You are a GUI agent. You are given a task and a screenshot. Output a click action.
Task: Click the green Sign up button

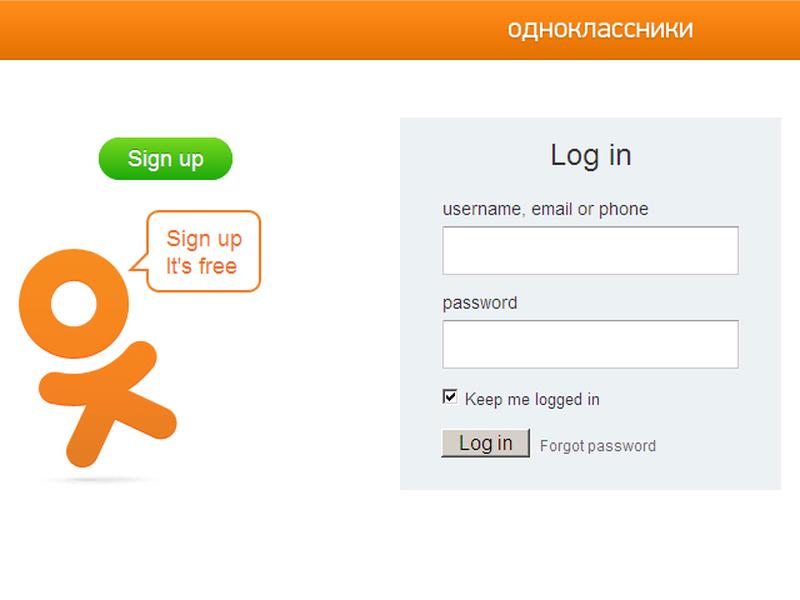[165, 159]
